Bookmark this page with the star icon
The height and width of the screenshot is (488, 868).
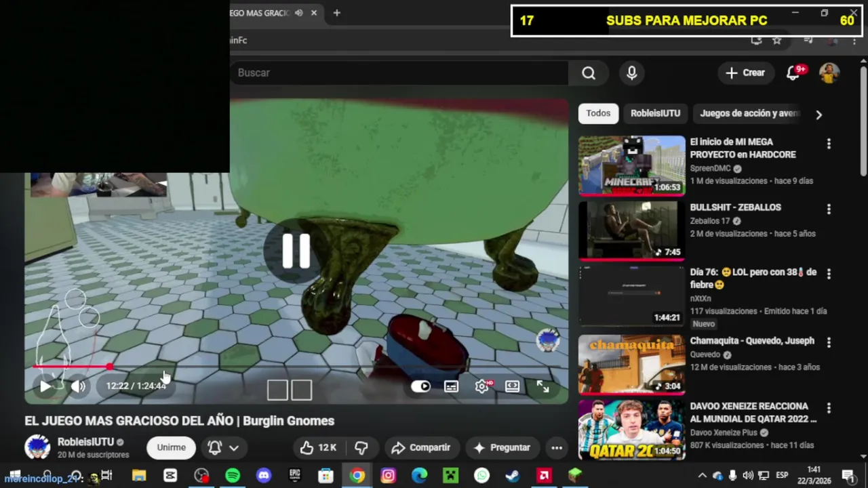777,41
